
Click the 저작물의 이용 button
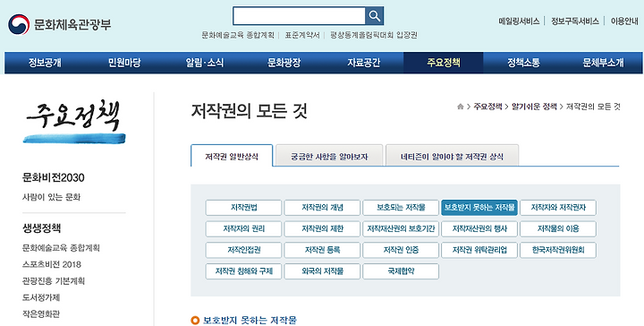click(x=558, y=229)
